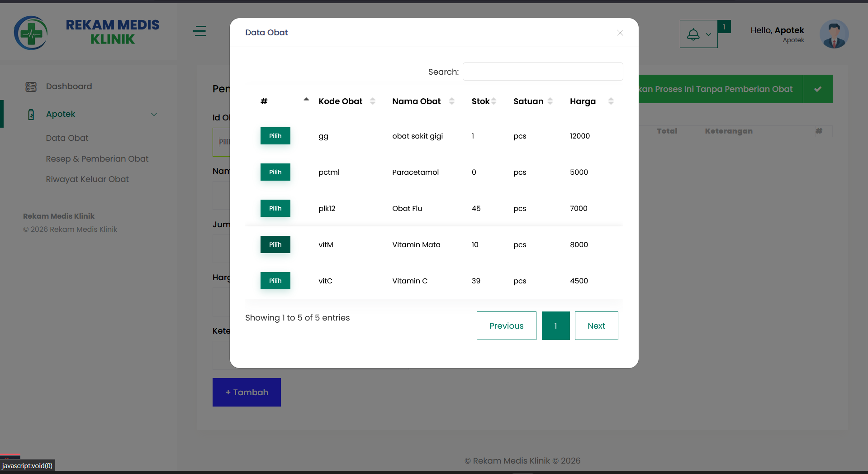Select Pilih for Vitamin Mata
Image resolution: width=868 pixels, height=474 pixels.
pyautogui.click(x=275, y=244)
